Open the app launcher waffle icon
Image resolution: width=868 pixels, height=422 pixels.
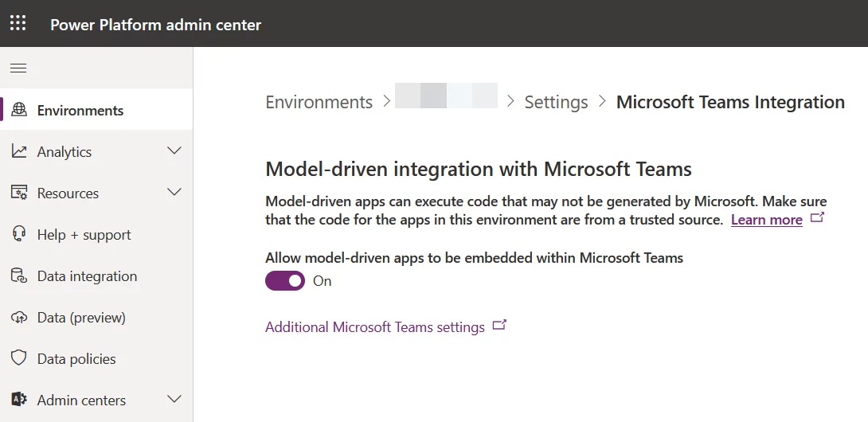click(x=18, y=23)
